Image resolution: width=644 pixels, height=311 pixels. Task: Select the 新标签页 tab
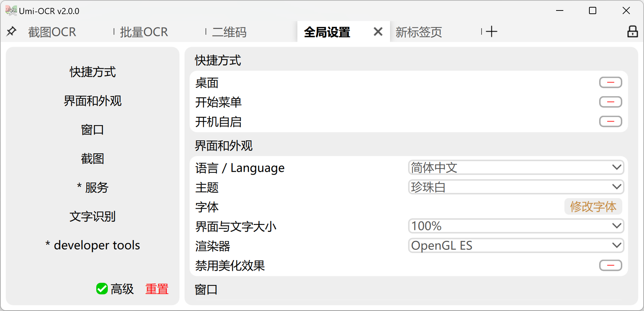click(x=418, y=32)
